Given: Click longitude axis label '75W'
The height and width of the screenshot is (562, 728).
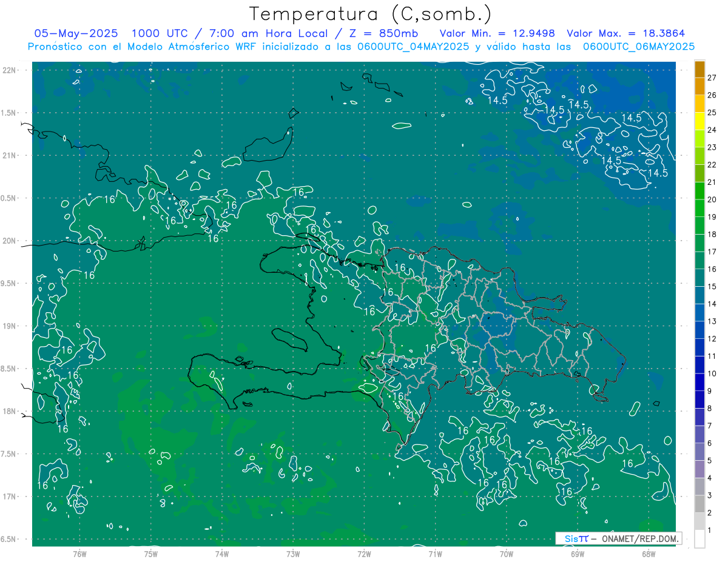Looking at the screenshot, I should pyautogui.click(x=151, y=554).
